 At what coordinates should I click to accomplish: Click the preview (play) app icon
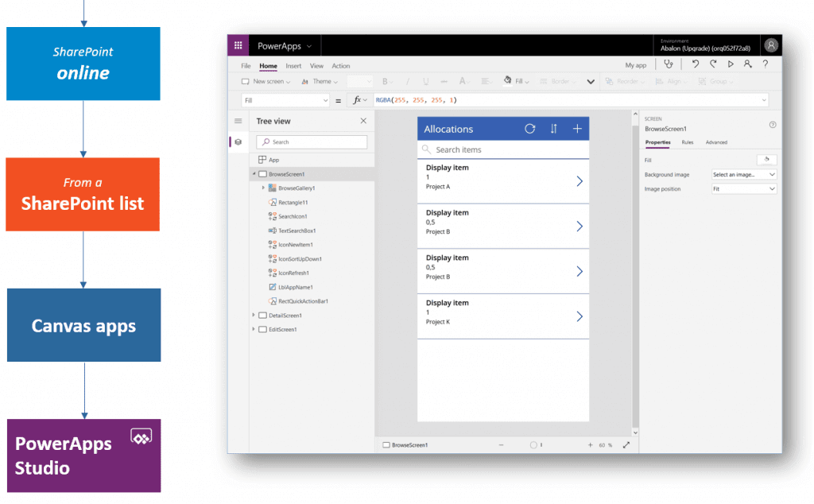tap(731, 64)
